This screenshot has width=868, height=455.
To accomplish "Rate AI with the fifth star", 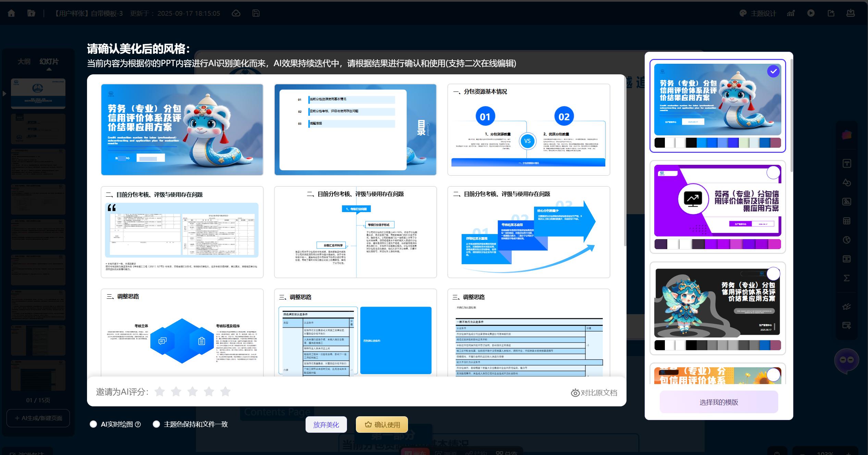I will (x=225, y=392).
